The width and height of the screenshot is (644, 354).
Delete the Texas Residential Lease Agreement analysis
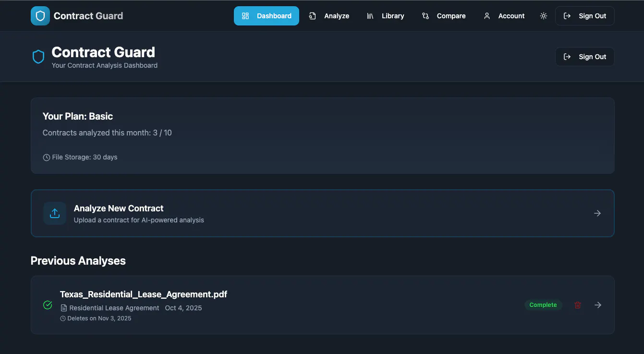[578, 305]
